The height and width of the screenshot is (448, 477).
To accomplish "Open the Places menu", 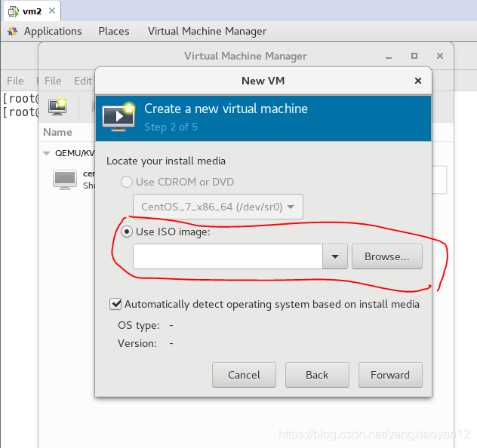I will click(114, 32).
